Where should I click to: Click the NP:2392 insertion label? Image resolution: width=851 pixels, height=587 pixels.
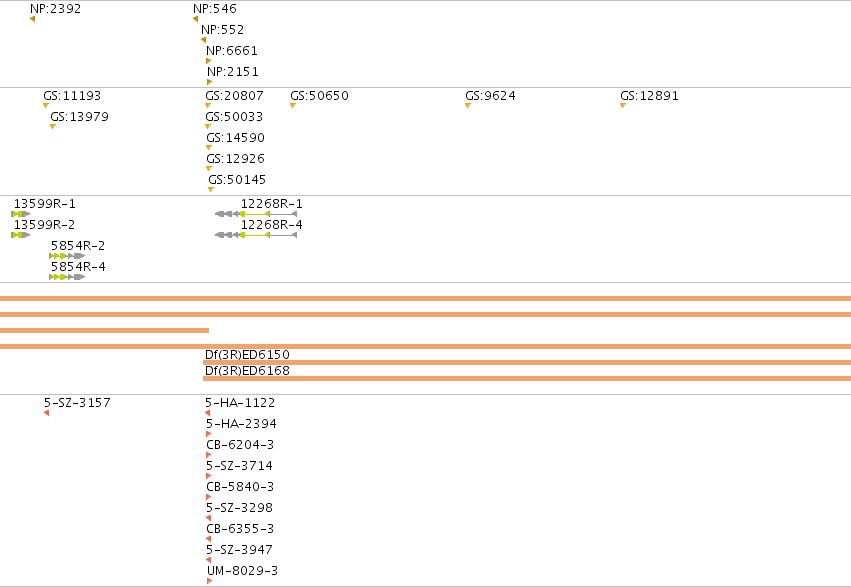pos(55,9)
